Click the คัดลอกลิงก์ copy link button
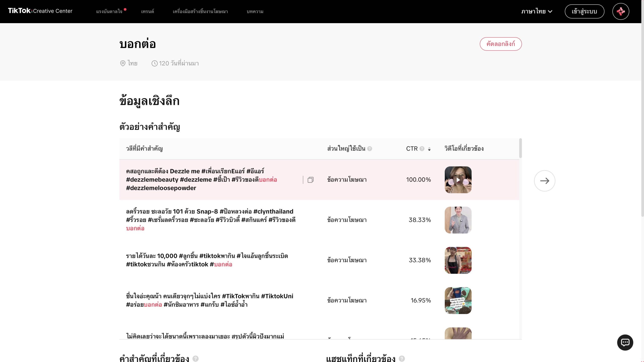This screenshot has height=362, width=644. coord(500,44)
